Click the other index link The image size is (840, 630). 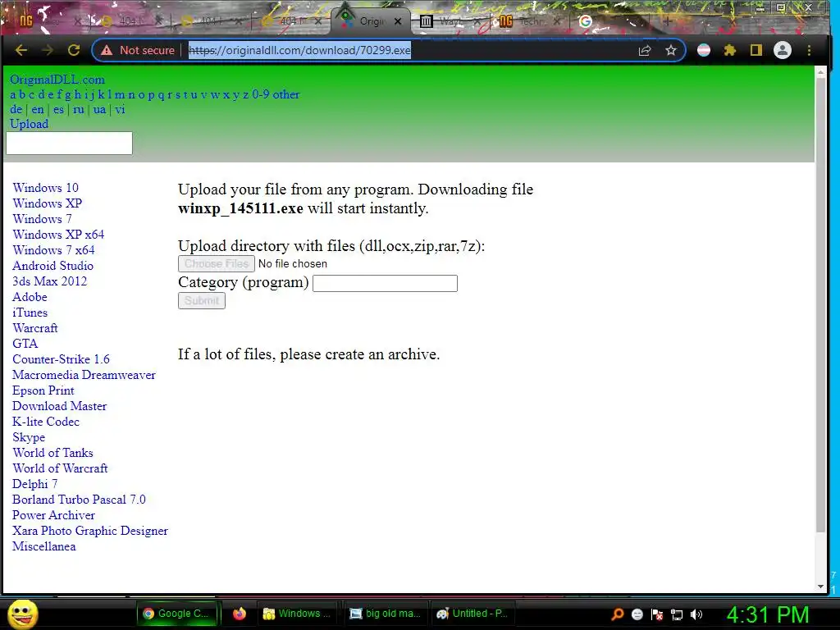[x=286, y=94]
